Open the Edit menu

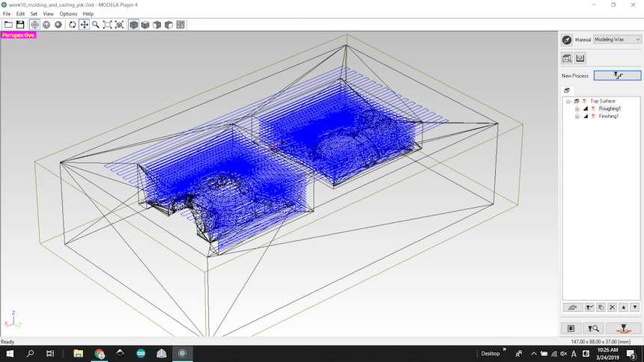[20, 13]
